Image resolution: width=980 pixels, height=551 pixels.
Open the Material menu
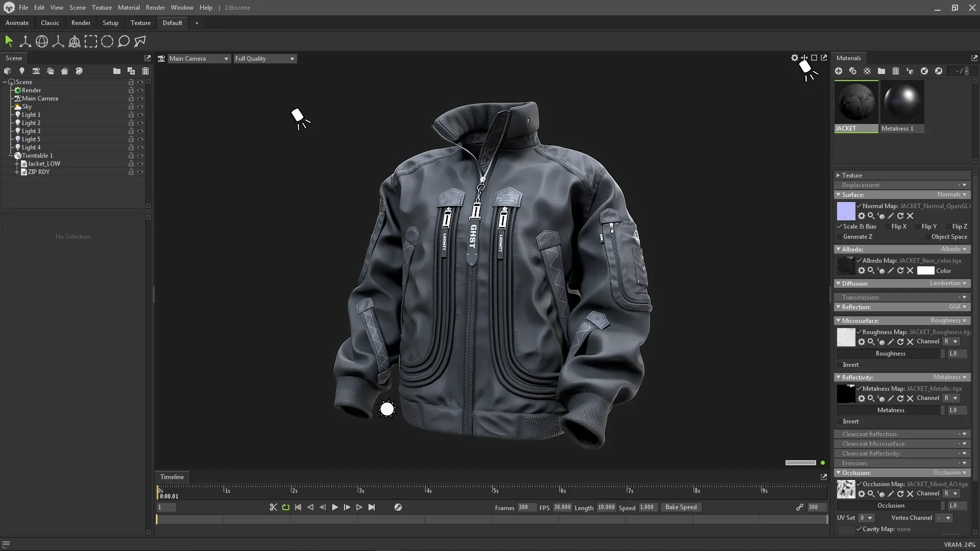click(129, 7)
